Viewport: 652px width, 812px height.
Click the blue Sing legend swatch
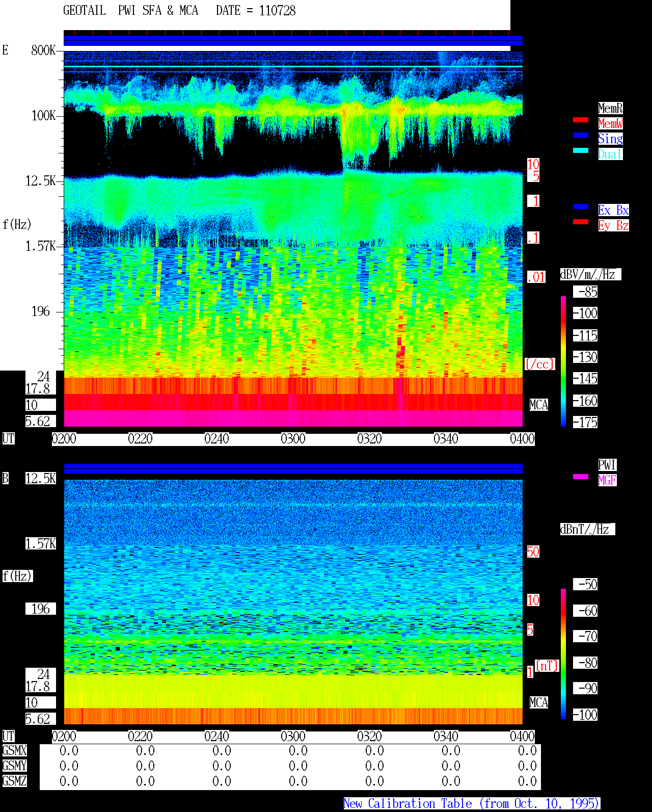click(x=581, y=135)
